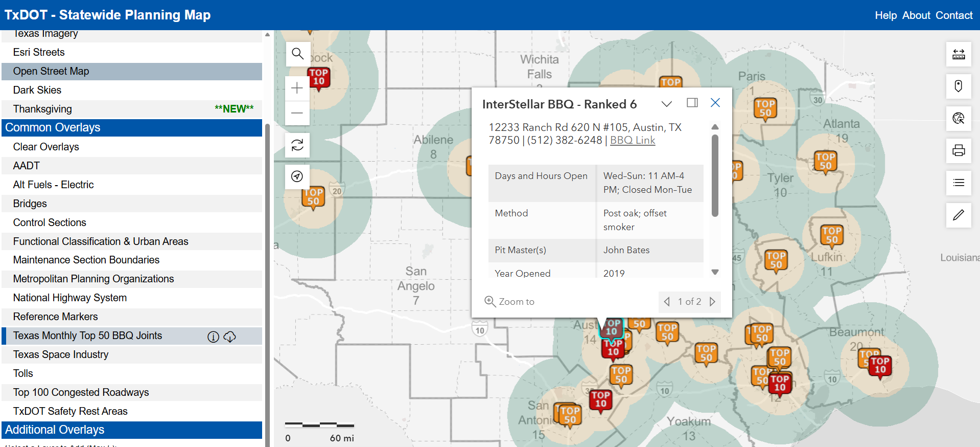Open the map search magnifier tool

pos(297,54)
